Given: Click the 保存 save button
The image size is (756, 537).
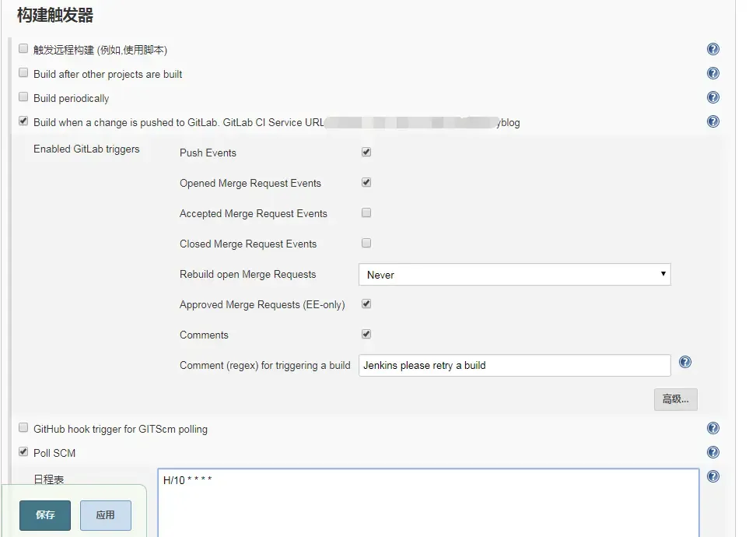Looking at the screenshot, I should pyautogui.click(x=45, y=515).
